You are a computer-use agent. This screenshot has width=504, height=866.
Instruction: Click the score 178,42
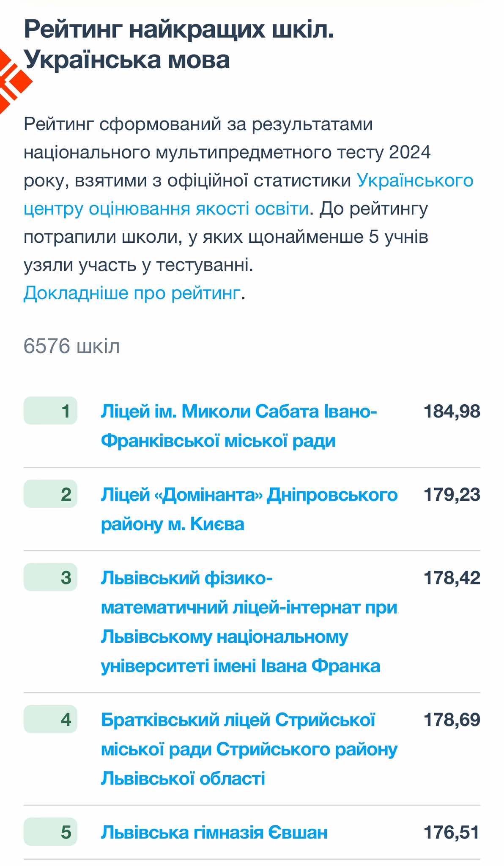click(x=452, y=578)
